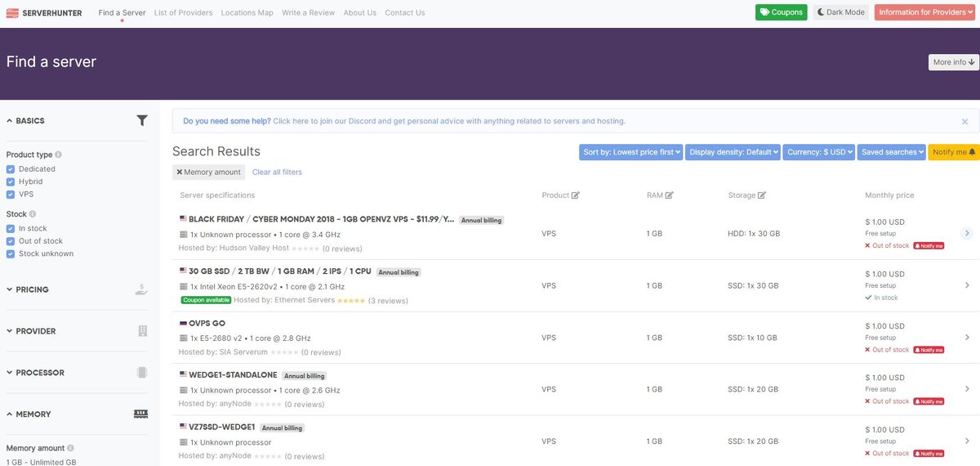980x466 pixels.
Task: Toggle Dark Mode
Action: (x=841, y=12)
